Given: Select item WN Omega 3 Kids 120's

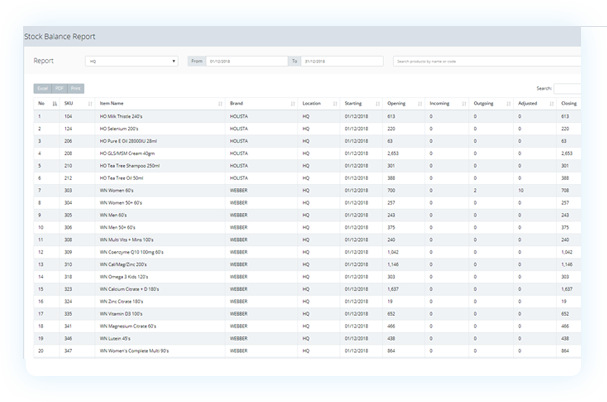Looking at the screenshot, I should point(123,277).
